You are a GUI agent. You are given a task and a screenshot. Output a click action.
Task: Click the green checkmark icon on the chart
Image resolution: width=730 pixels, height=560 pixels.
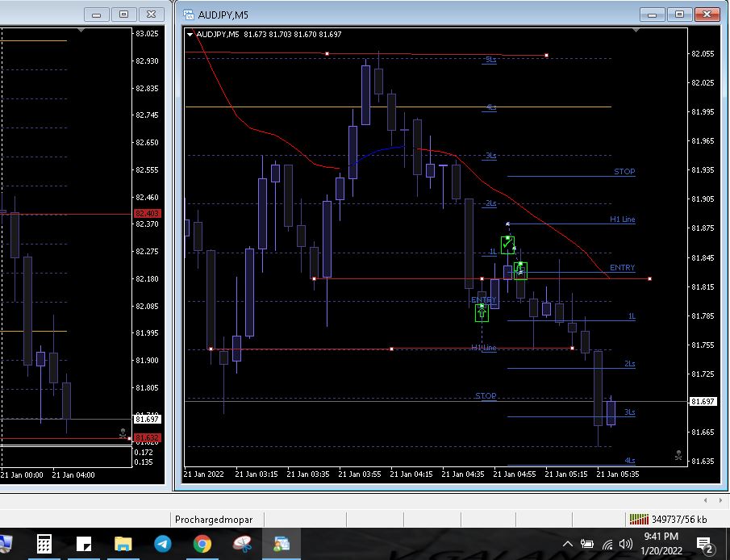[x=507, y=244]
